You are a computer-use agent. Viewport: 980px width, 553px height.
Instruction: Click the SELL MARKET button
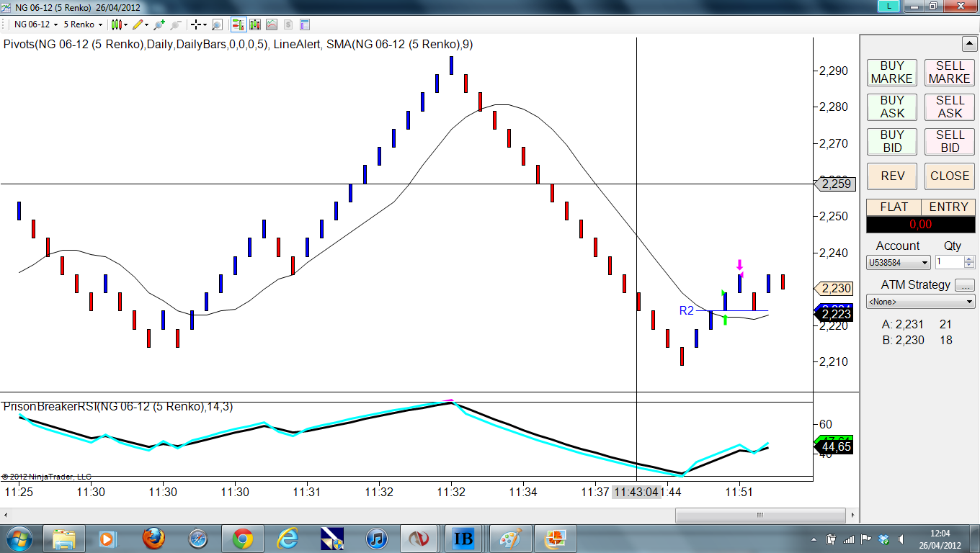pyautogui.click(x=950, y=72)
